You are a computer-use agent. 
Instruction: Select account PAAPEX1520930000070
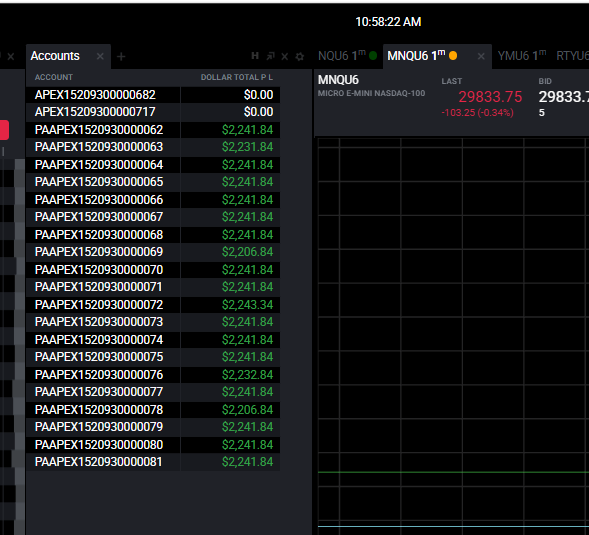(99, 270)
